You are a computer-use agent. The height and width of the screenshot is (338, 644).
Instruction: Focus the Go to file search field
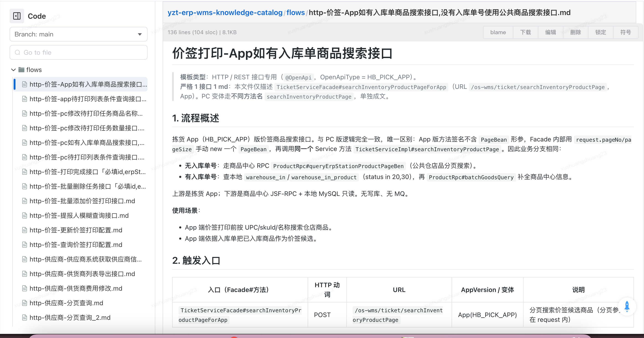coord(79,53)
